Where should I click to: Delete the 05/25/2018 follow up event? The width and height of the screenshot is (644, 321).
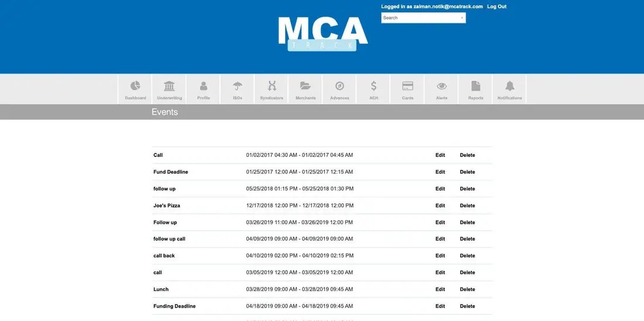467,189
